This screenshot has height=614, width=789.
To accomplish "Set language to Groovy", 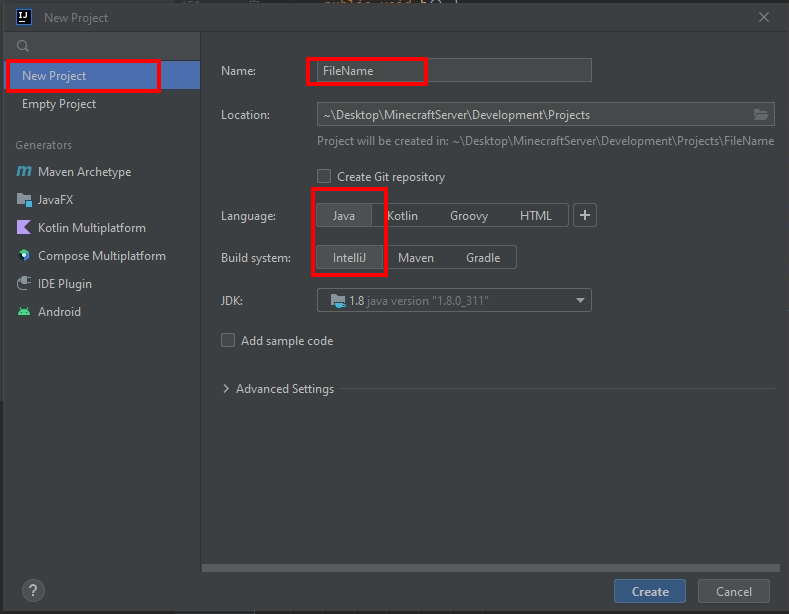I will 469,215.
